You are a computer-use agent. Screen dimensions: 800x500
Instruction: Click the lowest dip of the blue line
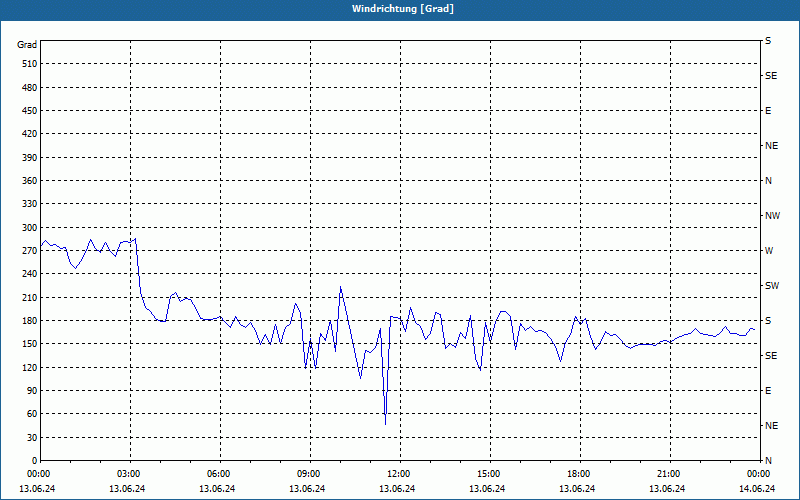pyautogui.click(x=385, y=424)
